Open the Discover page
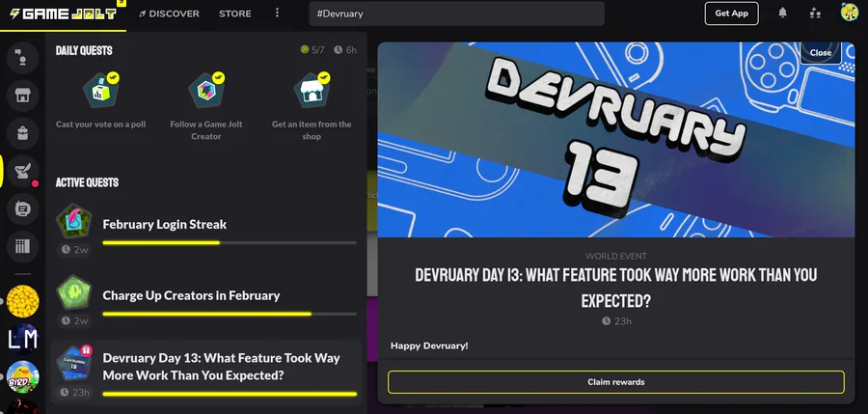Image resolution: width=868 pixels, height=414 pixels. (x=170, y=14)
